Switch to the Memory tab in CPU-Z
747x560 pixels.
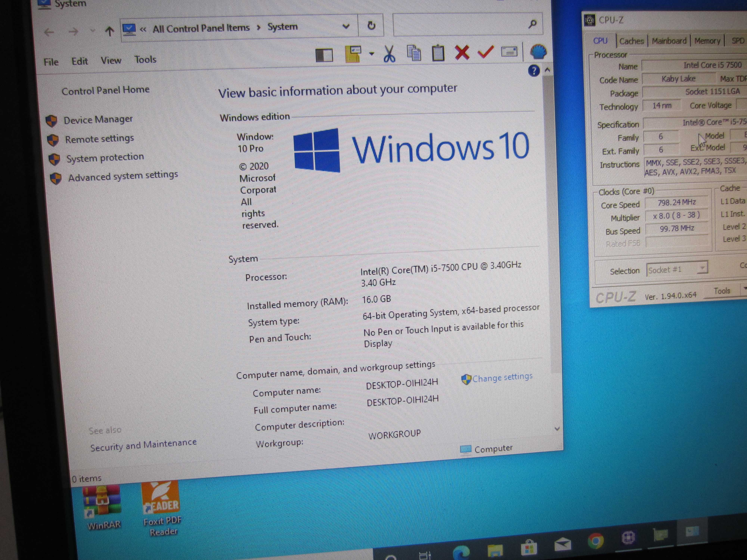(707, 41)
